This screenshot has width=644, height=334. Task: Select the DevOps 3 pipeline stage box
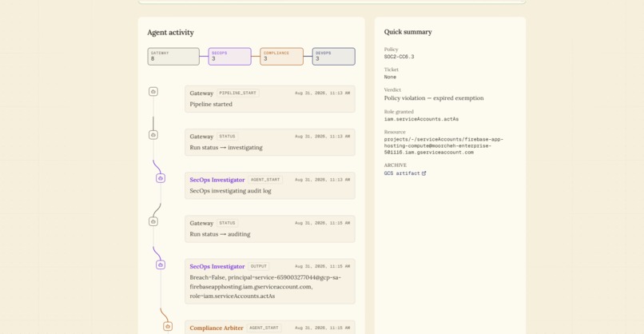tap(333, 56)
